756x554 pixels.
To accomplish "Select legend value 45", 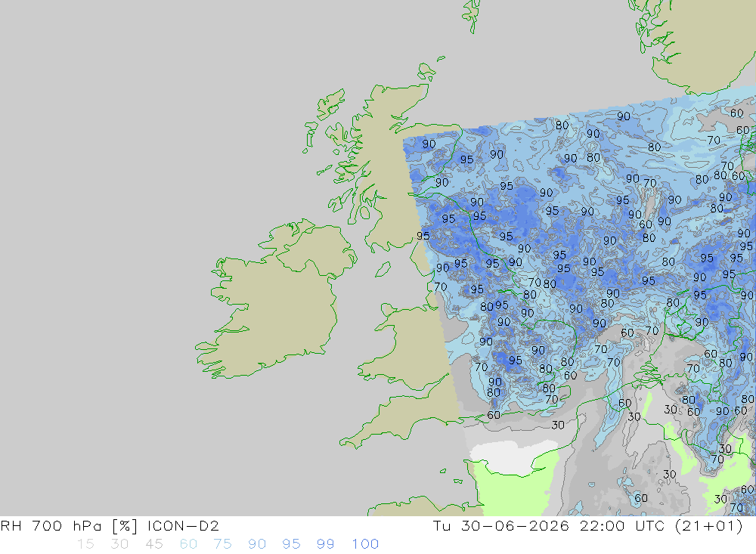I will click(x=154, y=544).
